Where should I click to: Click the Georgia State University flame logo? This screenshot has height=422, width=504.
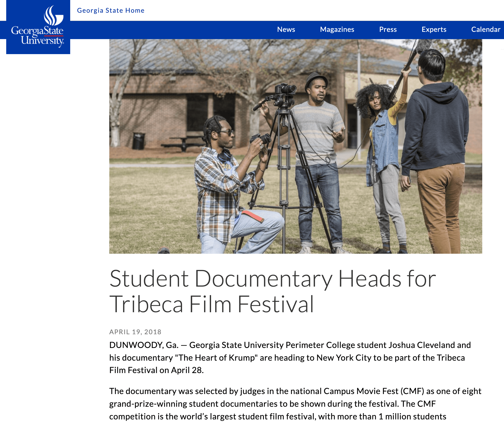[53, 16]
